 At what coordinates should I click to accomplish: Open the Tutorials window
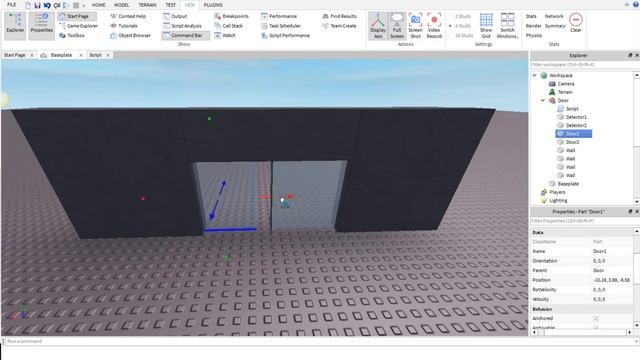pos(124,26)
